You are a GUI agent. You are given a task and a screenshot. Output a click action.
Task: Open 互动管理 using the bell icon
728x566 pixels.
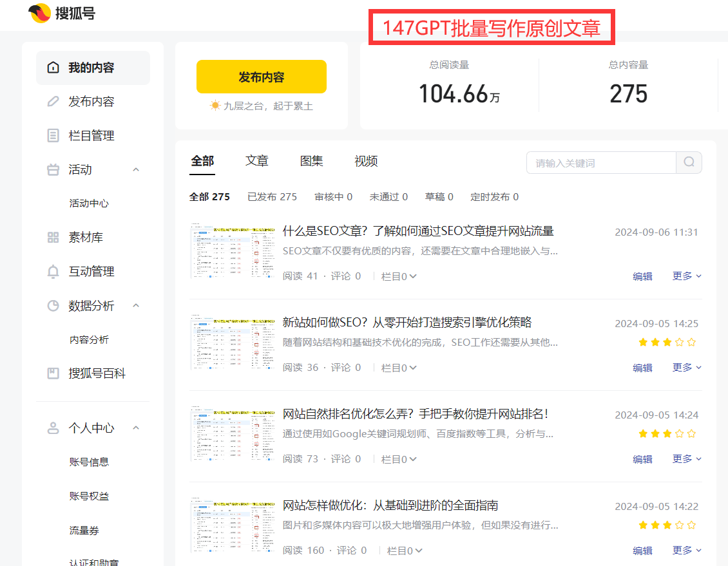53,271
